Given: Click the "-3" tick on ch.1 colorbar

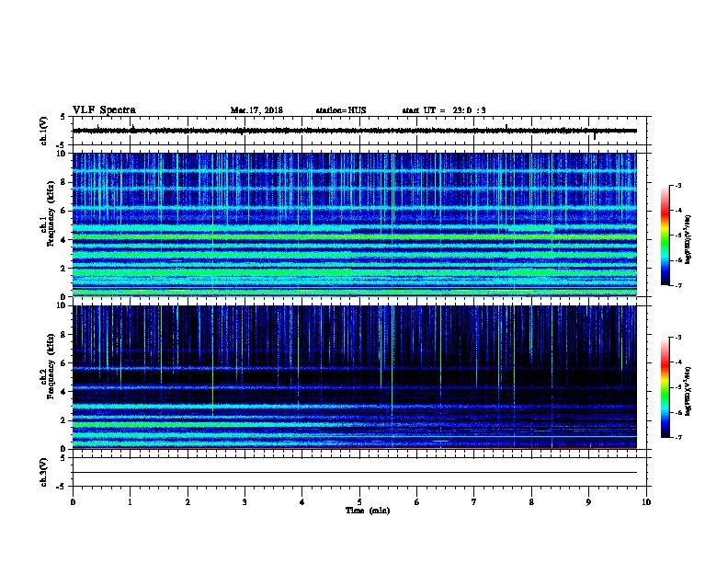Looking at the screenshot, I should [677, 186].
